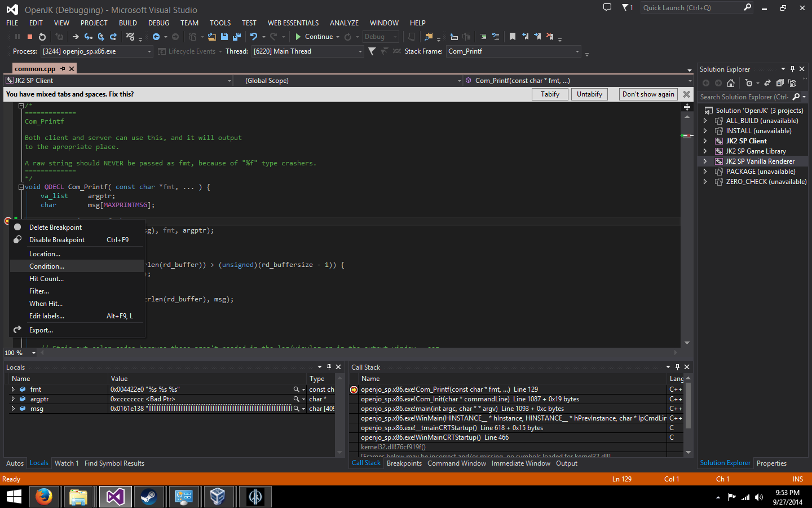The height and width of the screenshot is (508, 812).
Task: Expand the JK2 SP Vanilla Renderer project
Action: click(705, 161)
